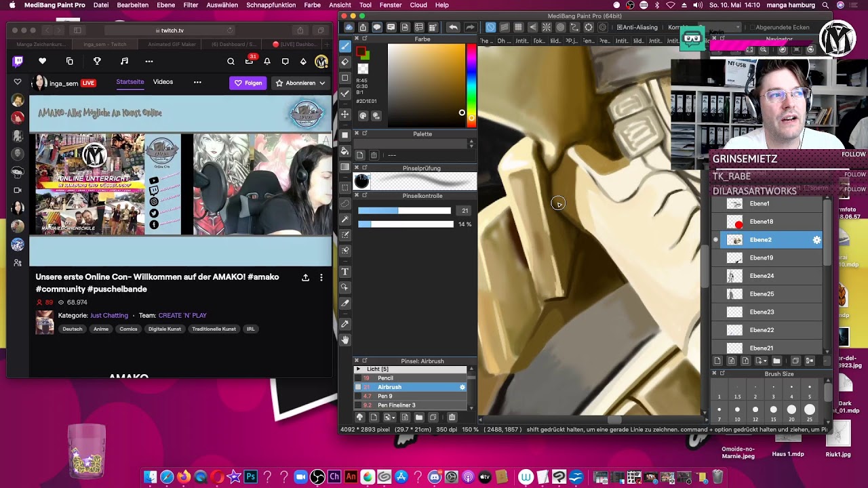This screenshot has height=488, width=868.
Task: Open the color palette wheel icon in Farbe panel
Action: pos(363,116)
